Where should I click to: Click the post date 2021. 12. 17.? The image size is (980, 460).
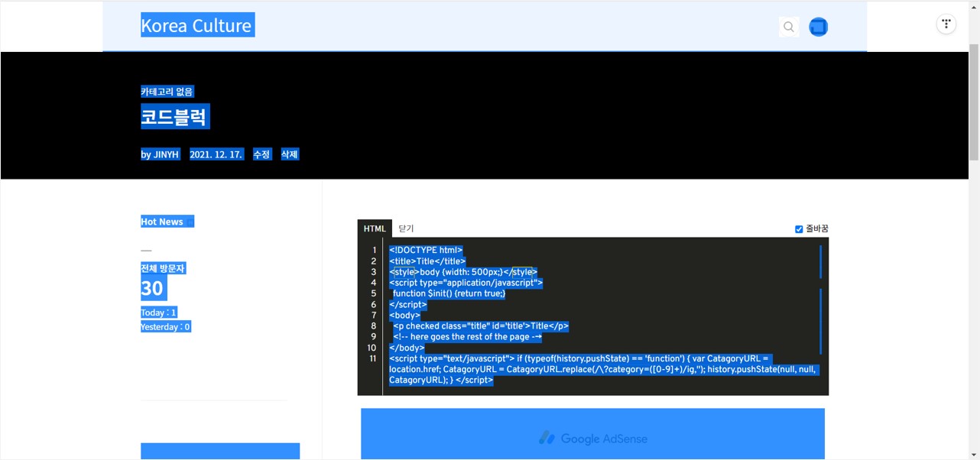click(216, 154)
